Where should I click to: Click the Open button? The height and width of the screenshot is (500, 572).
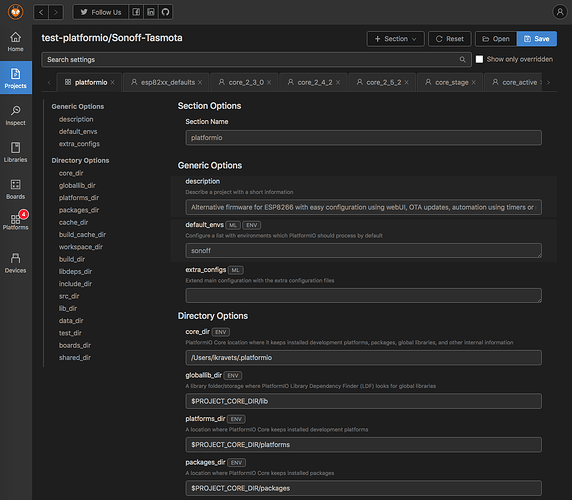click(x=496, y=39)
